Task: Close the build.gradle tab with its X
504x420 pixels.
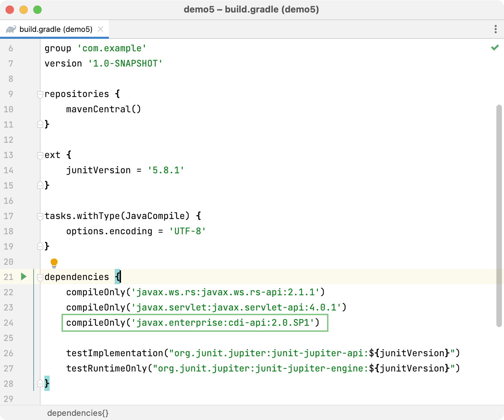Action: point(101,29)
